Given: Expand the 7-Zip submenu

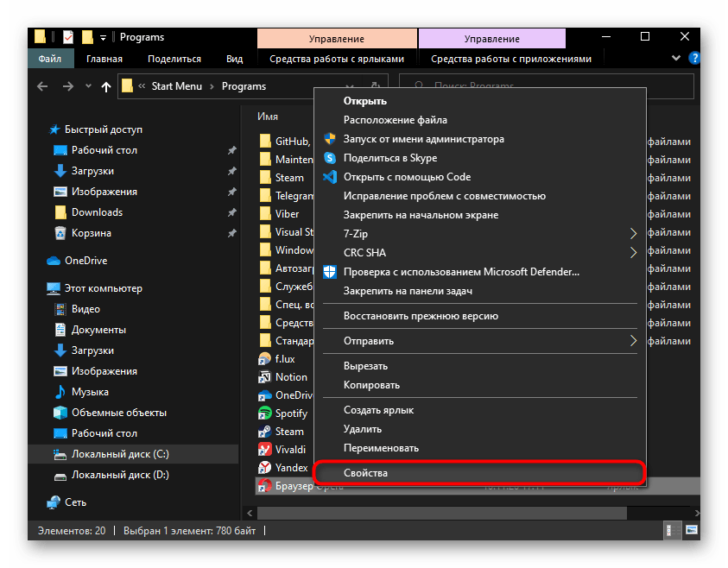Looking at the screenshot, I should [633, 233].
